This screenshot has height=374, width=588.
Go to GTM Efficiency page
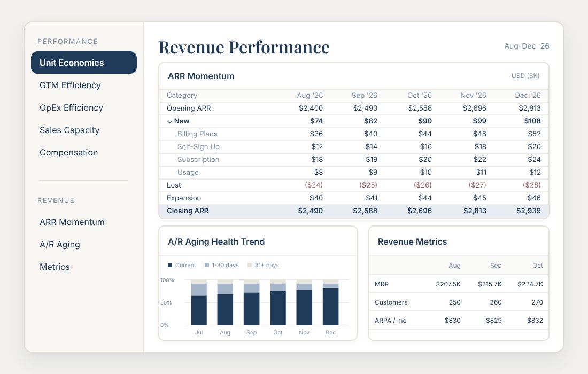(x=70, y=85)
